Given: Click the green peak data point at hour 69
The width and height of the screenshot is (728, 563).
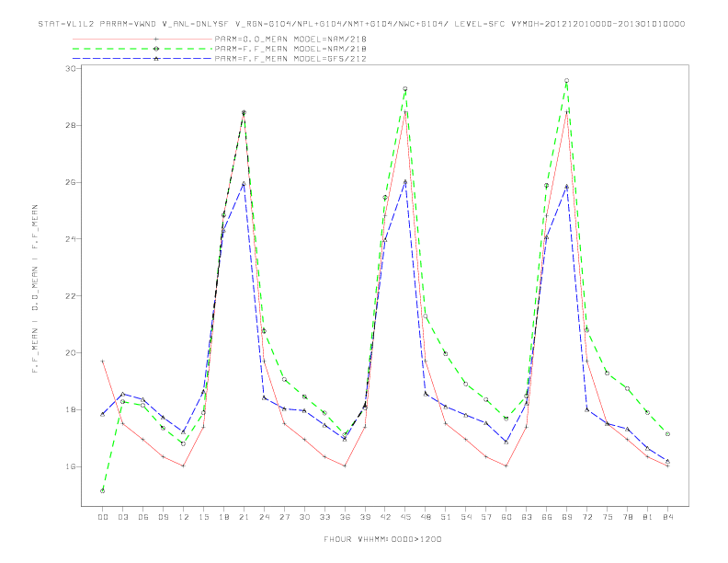Looking at the screenshot, I should coord(567,81).
